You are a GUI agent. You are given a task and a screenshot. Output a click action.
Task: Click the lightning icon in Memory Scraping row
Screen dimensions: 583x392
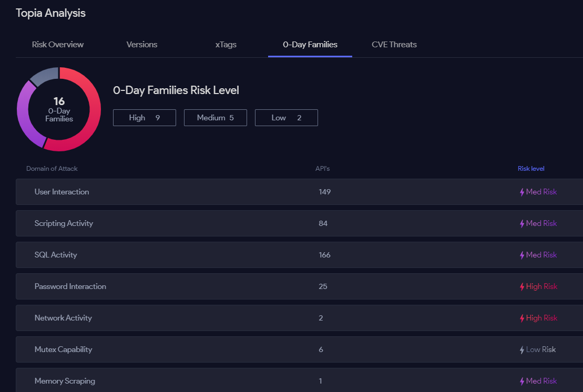[522, 381]
